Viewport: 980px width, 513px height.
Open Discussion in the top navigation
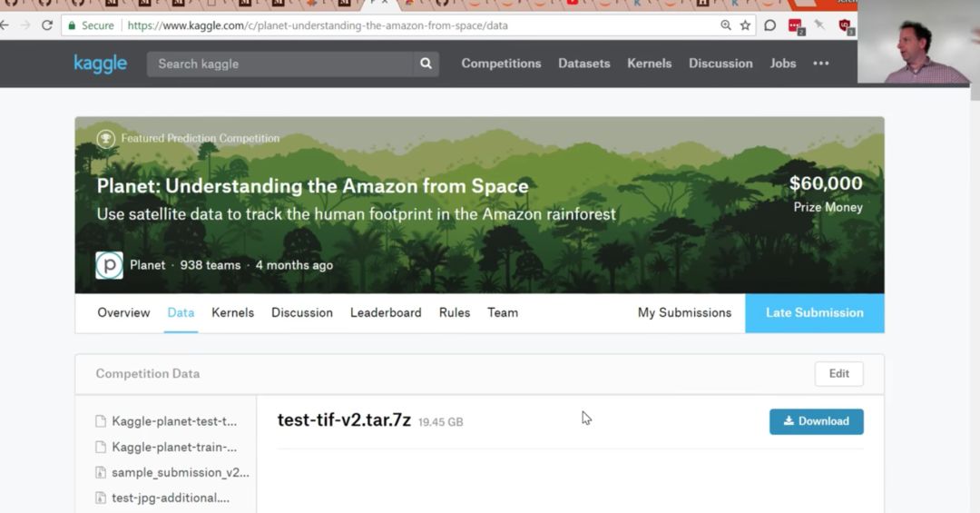coord(720,64)
